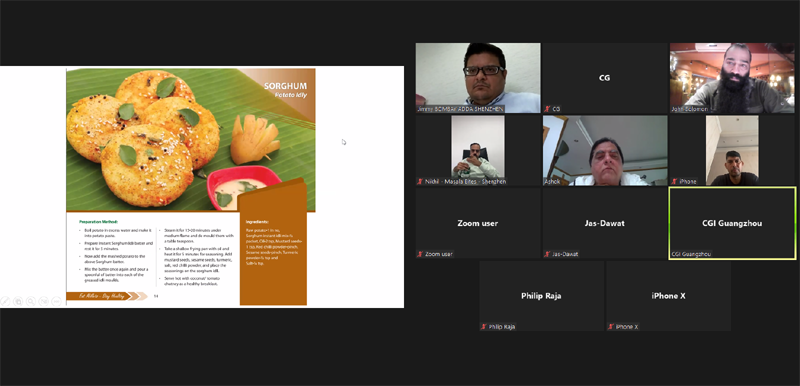Click 'Jimmy BOMBAY ADDA SHENZHEN' name label
This screenshot has height=386, width=800.
click(461, 109)
